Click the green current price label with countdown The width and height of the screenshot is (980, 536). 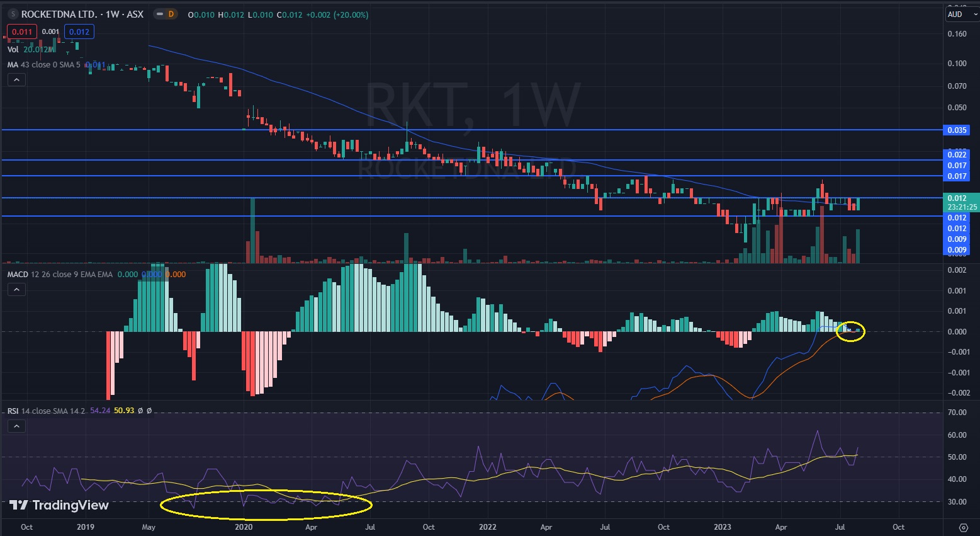(961, 202)
